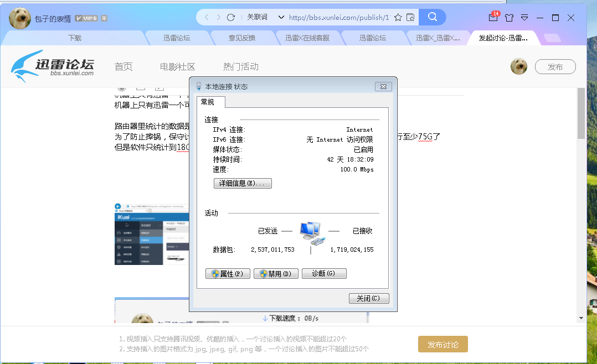Open the browser main menu triangle

tap(524, 18)
